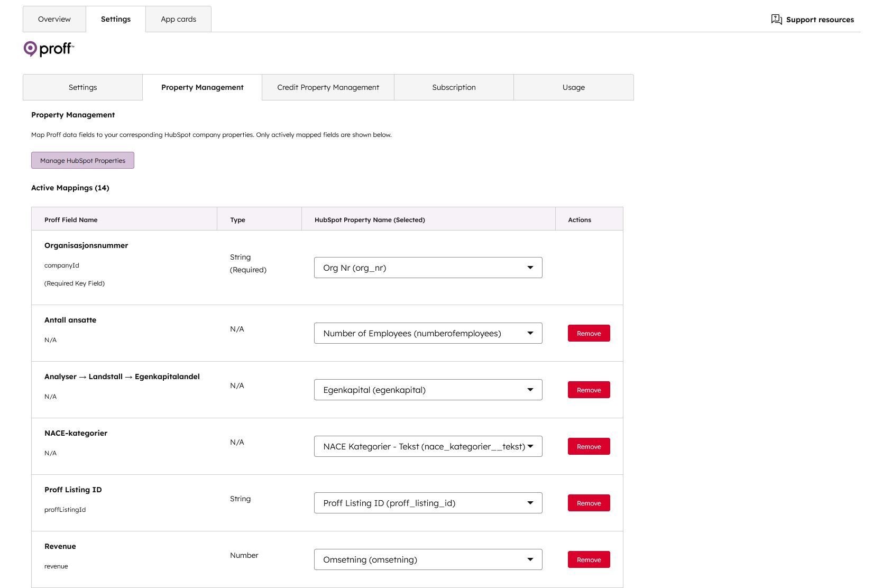This screenshot has width=882, height=588.
Task: Switch to the App cards tab
Action: (x=179, y=19)
